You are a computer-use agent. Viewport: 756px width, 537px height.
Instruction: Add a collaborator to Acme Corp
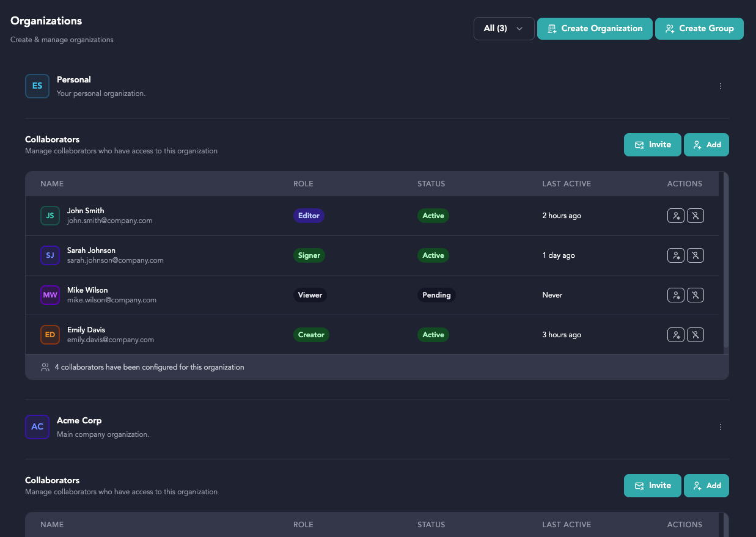point(706,486)
